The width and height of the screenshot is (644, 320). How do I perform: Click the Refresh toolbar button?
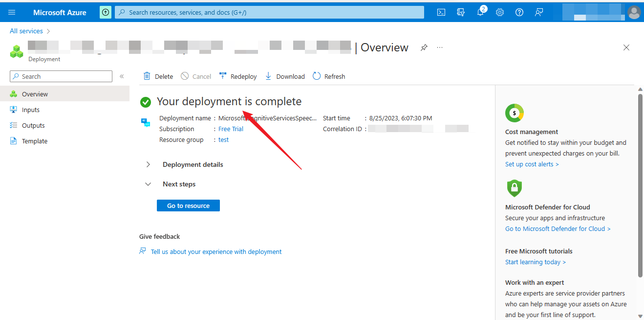[x=329, y=76]
